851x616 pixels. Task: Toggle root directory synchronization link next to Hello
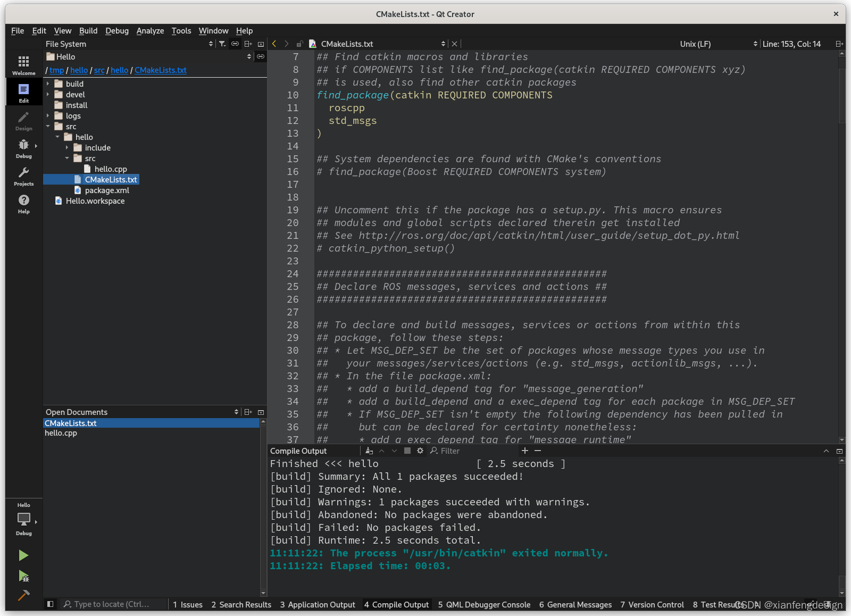click(x=261, y=56)
